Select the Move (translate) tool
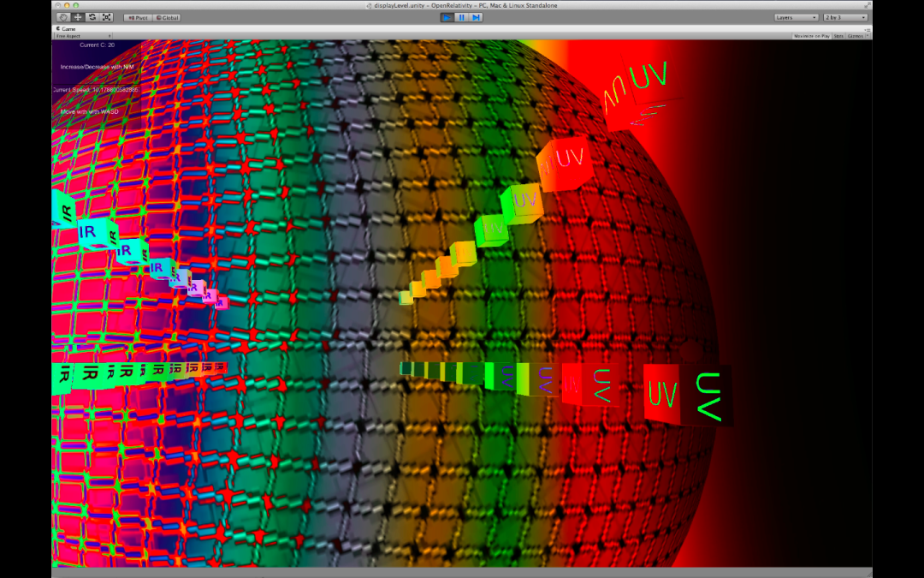 click(78, 18)
